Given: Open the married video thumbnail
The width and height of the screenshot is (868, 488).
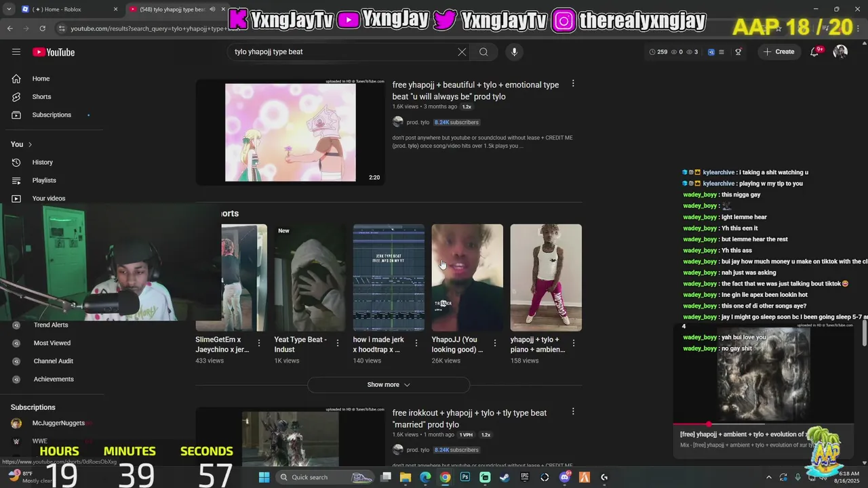Looking at the screenshot, I should coord(290,437).
